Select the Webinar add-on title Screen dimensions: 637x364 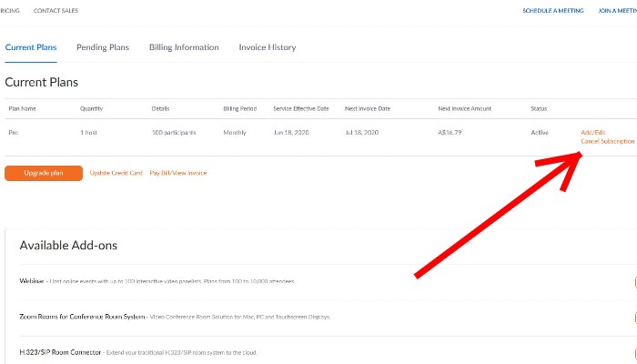pyautogui.click(x=32, y=281)
